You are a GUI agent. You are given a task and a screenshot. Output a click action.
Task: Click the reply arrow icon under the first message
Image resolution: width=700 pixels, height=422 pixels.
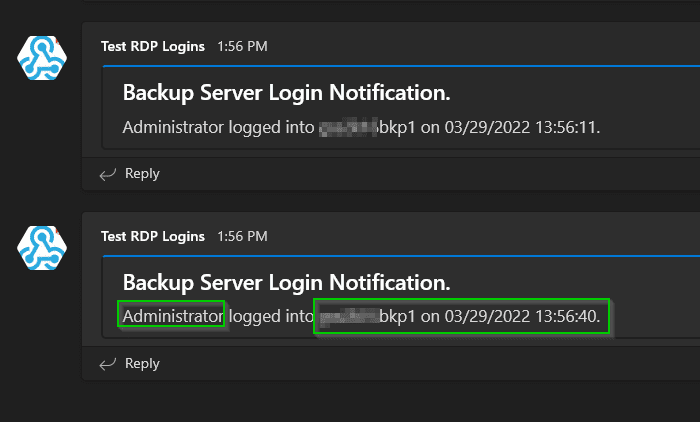[108, 174]
